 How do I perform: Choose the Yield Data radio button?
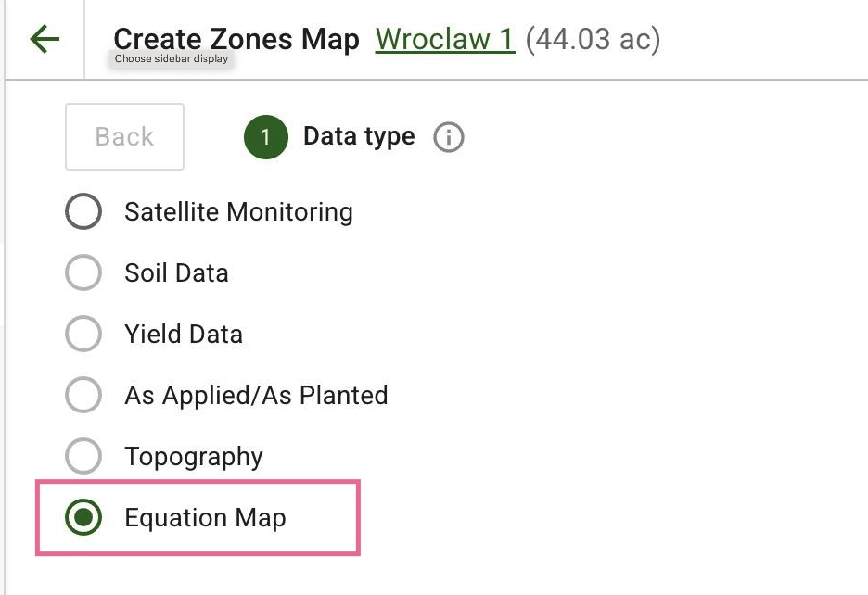tap(83, 334)
